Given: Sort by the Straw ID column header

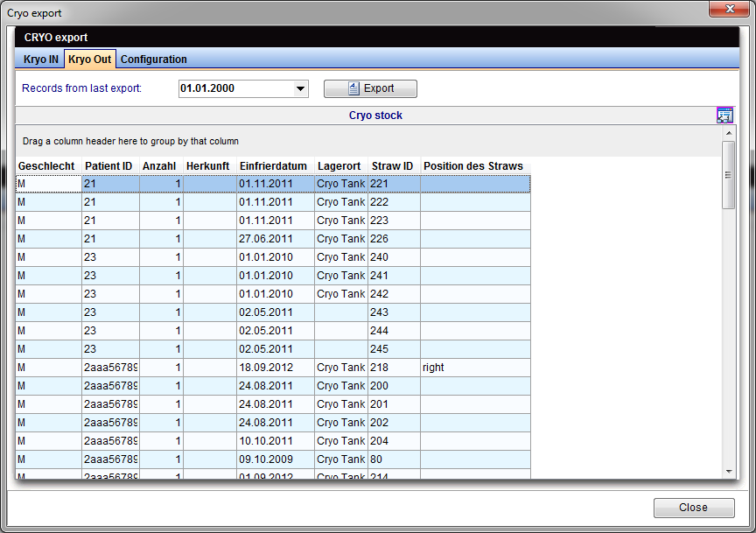Looking at the screenshot, I should point(395,166).
